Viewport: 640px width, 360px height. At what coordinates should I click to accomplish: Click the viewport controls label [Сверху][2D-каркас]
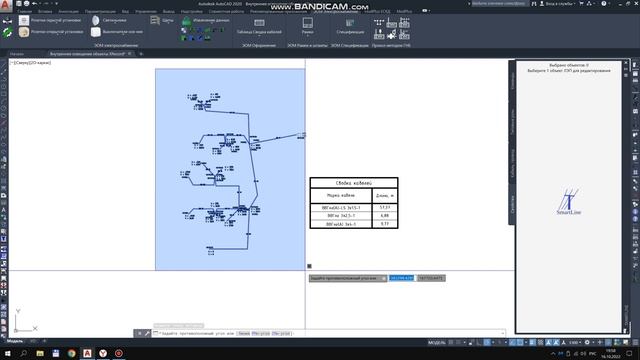click(31, 63)
